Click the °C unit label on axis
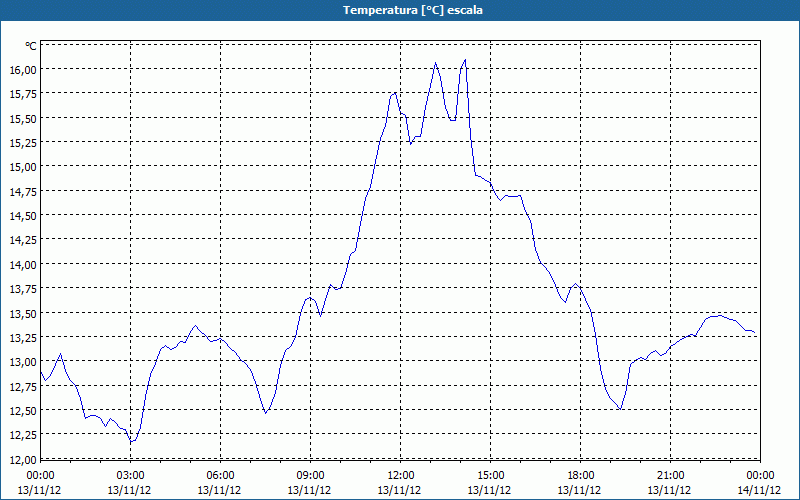This screenshot has height=500, width=800. [x=31, y=46]
